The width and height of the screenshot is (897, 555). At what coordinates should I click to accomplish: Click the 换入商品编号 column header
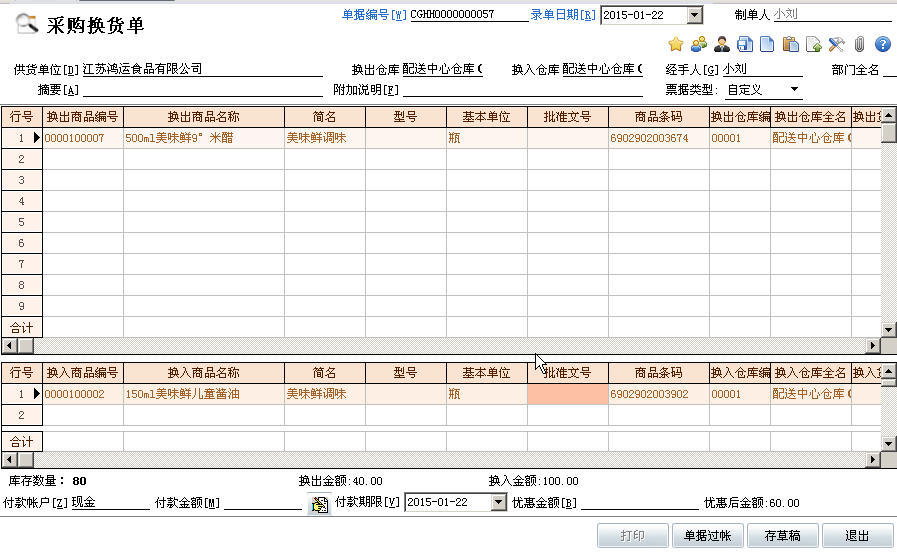tap(82, 373)
